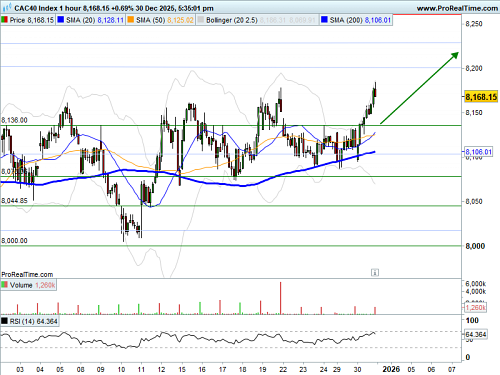
Task: Click the 09 date label on time axis
Action: (x=100, y=369)
